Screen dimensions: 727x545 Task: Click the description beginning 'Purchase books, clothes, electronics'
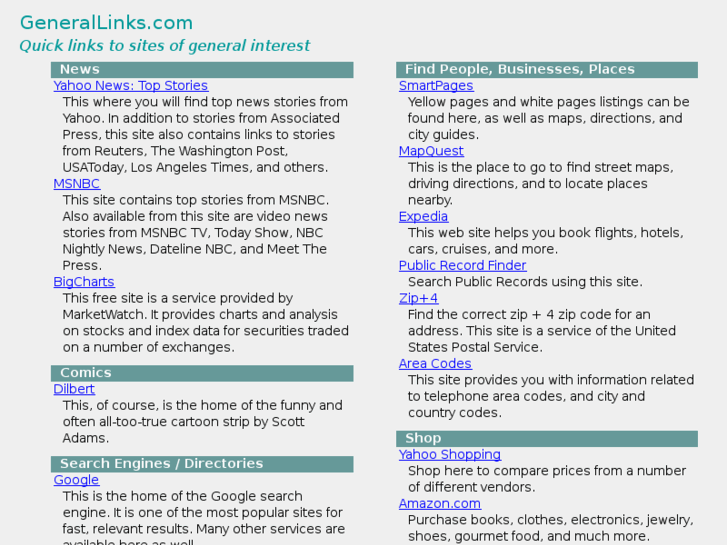coord(551,528)
